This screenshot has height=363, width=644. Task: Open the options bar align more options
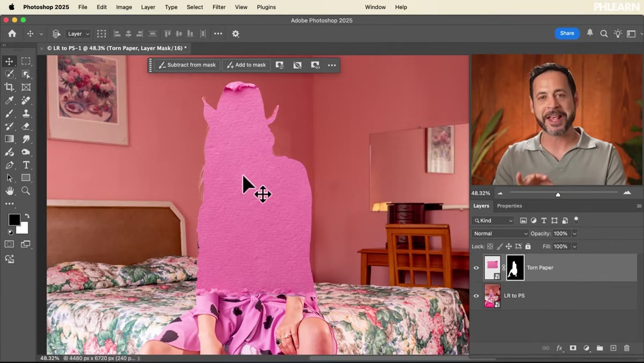(218, 33)
